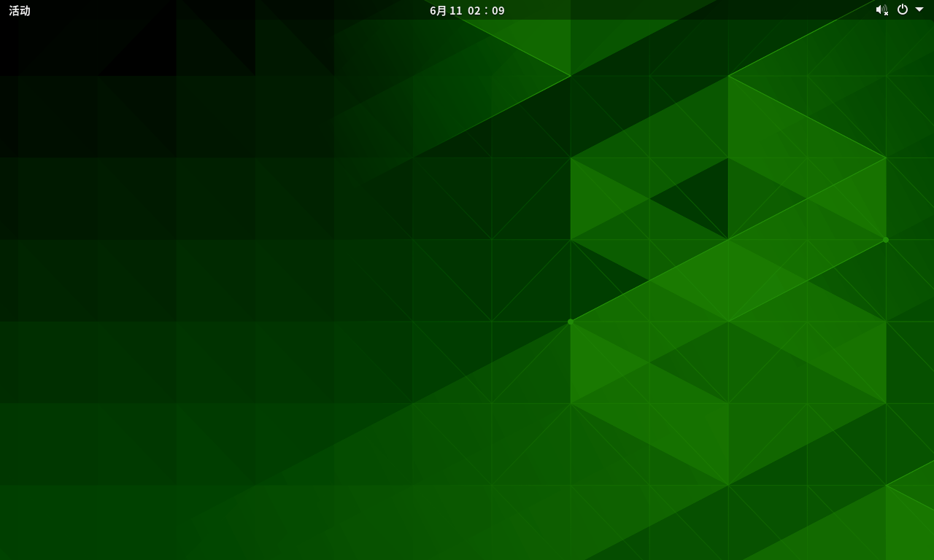The image size is (934, 560).
Task: Open the 活动 overview
Action: (x=20, y=10)
